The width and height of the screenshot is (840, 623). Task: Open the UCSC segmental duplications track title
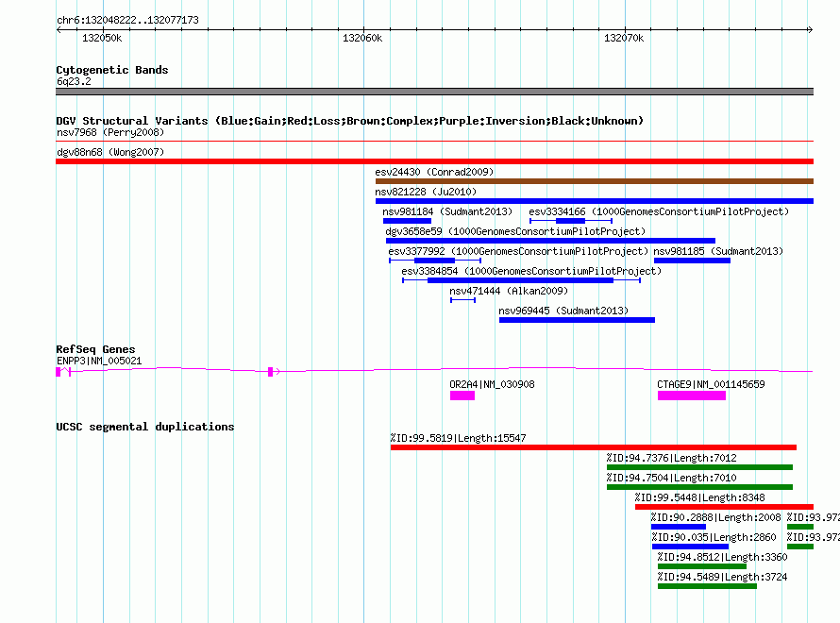[145, 427]
